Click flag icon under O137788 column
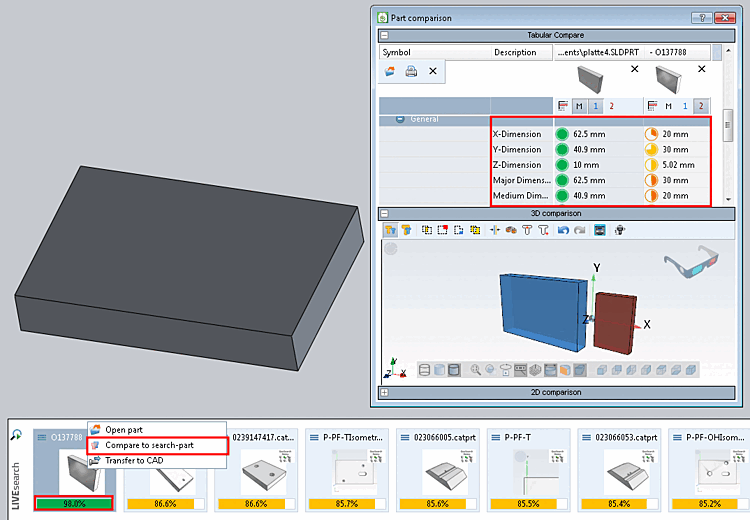Image resolution: width=750 pixels, height=520 pixels. (x=652, y=106)
